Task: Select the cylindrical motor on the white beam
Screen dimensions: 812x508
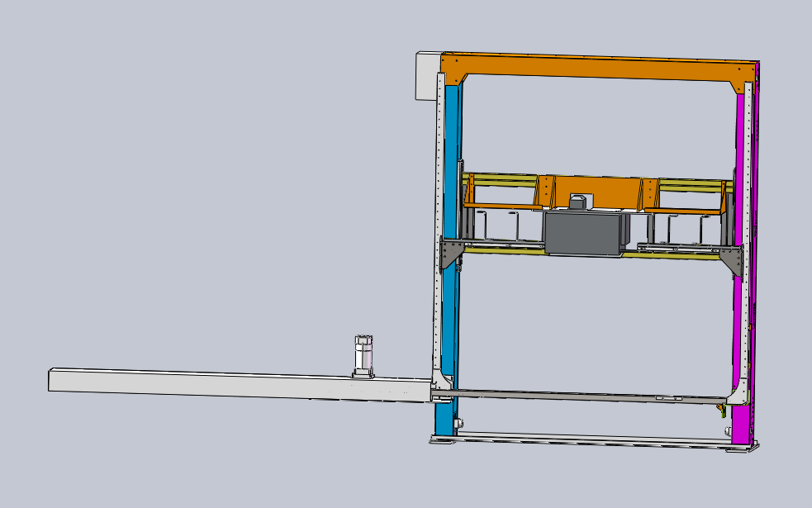Action: click(363, 354)
